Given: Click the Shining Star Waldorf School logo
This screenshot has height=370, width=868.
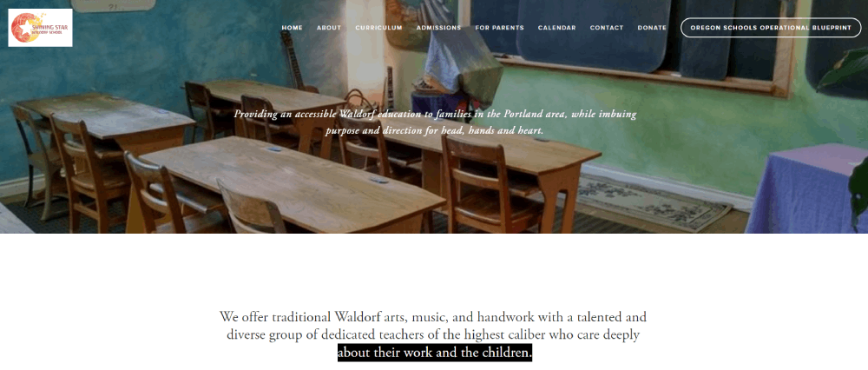Looking at the screenshot, I should (41, 28).
